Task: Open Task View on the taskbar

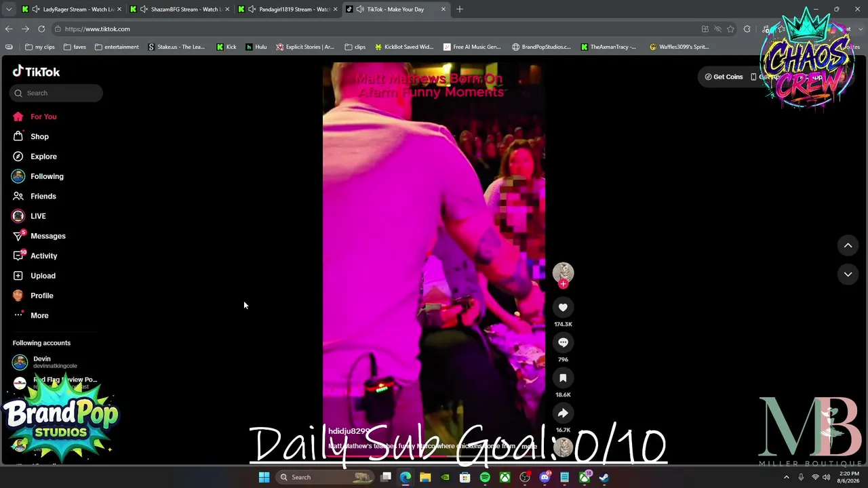Action: (386, 477)
